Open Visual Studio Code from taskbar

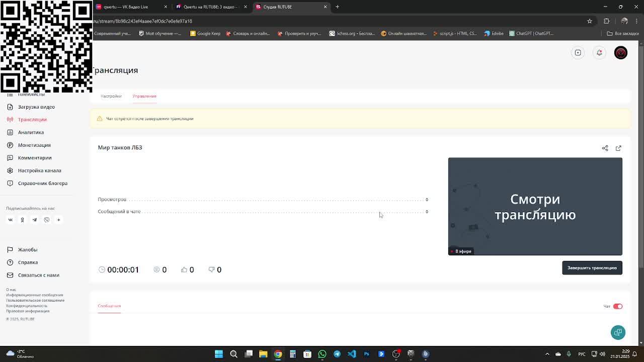[x=352, y=354]
